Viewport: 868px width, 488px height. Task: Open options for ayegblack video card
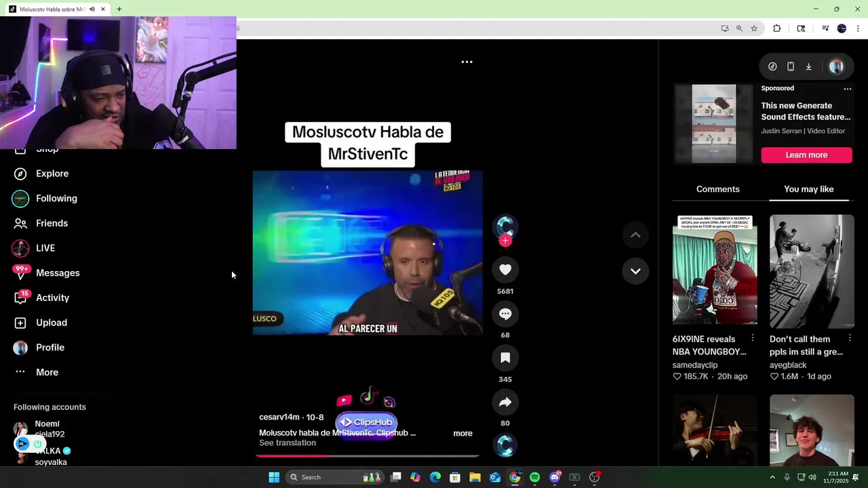tap(850, 338)
